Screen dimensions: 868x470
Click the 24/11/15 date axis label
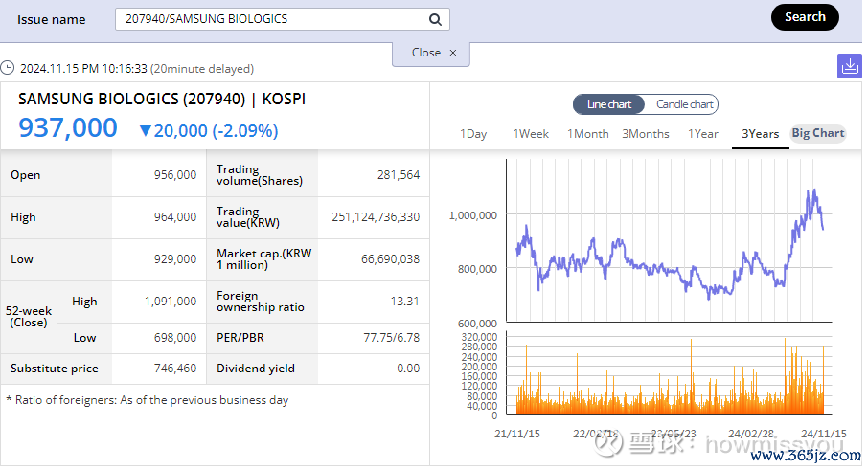(824, 434)
